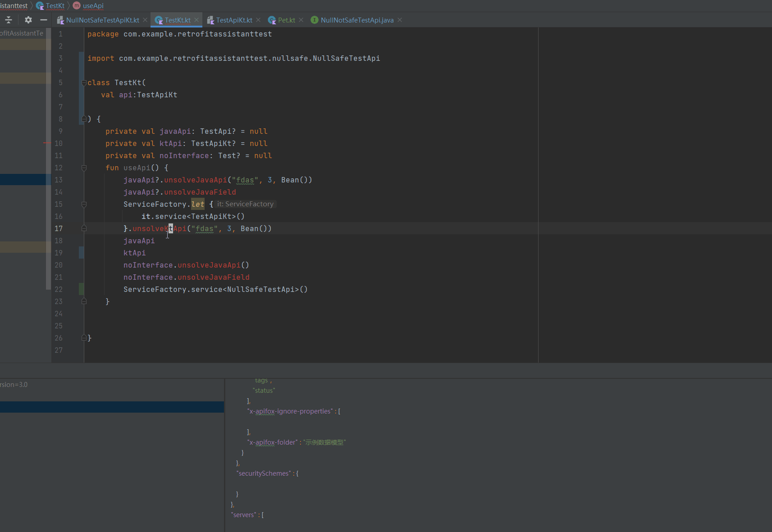Image resolution: width=772 pixels, height=532 pixels.
Task: Collapse the class TestKt fold marker
Action: [x=84, y=83]
